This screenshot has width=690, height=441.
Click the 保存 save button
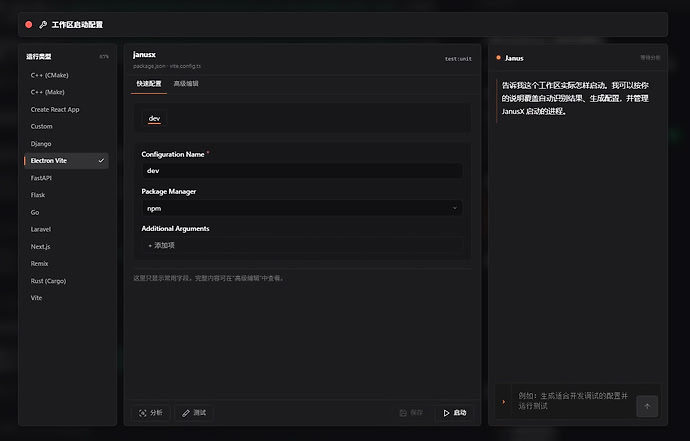[411, 413]
